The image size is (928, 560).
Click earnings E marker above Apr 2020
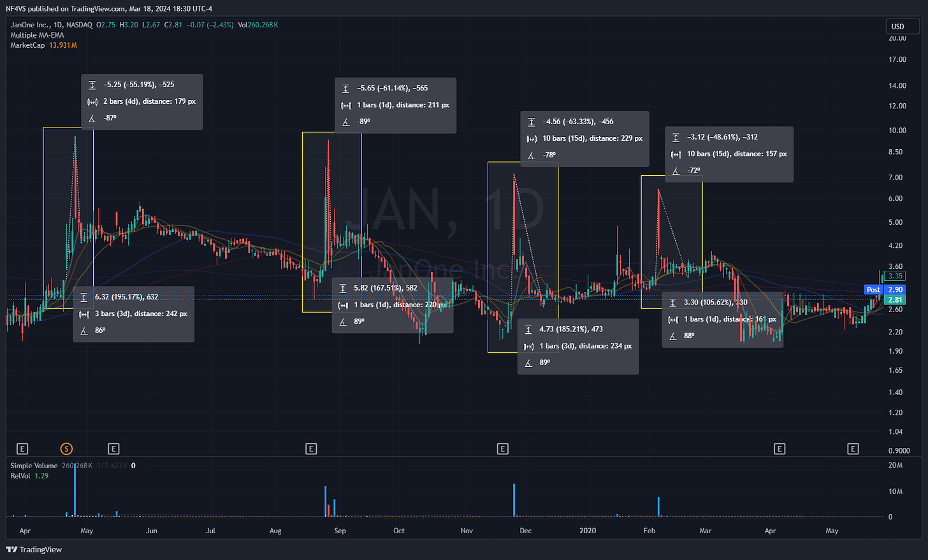(x=779, y=449)
